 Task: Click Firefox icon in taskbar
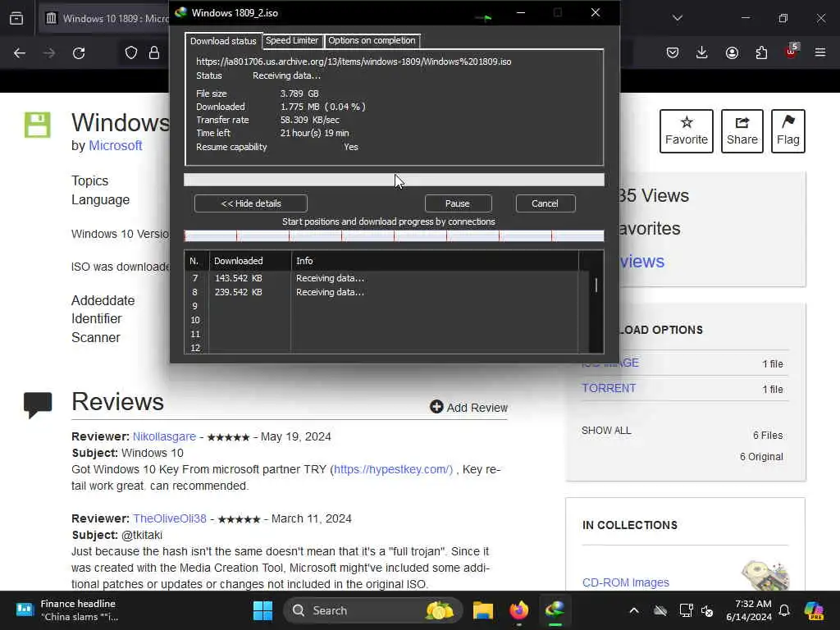pyautogui.click(x=518, y=610)
